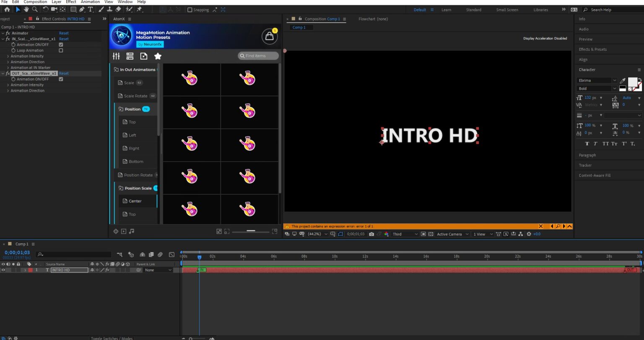Click AtomX thumbnail size slider
644x340 pixels.
251,231
